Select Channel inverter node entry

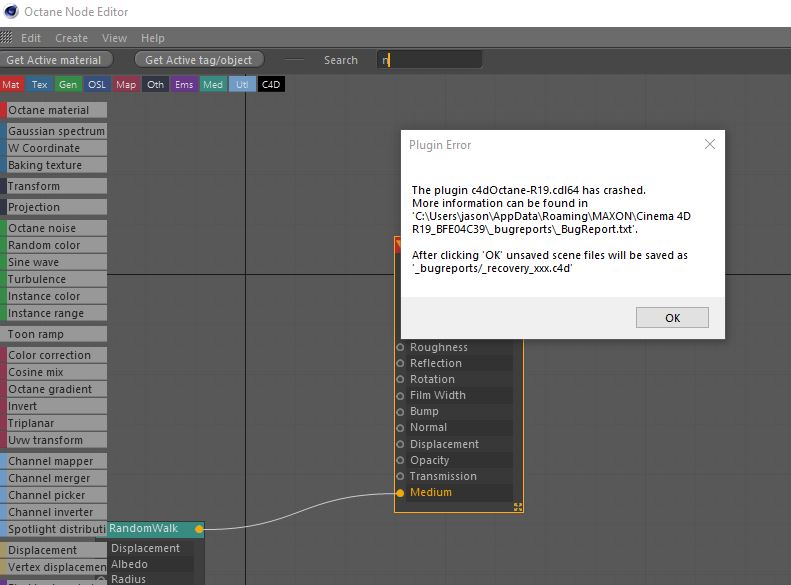(x=53, y=512)
